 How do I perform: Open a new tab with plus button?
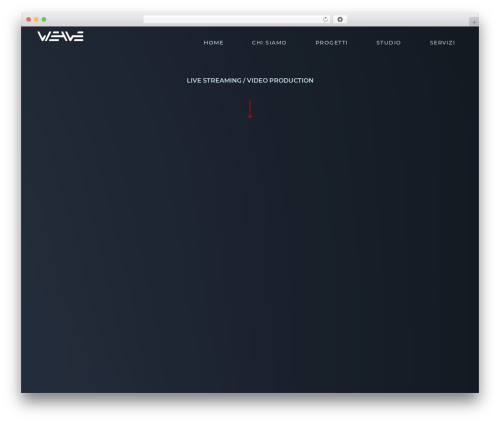pos(474,22)
